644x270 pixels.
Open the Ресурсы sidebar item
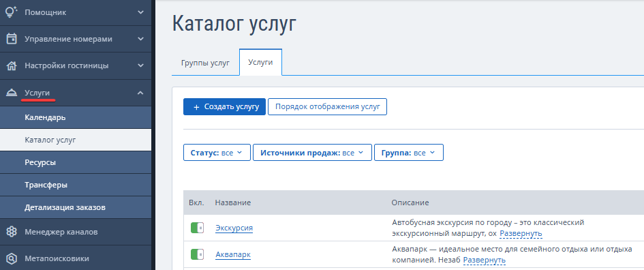(76, 163)
